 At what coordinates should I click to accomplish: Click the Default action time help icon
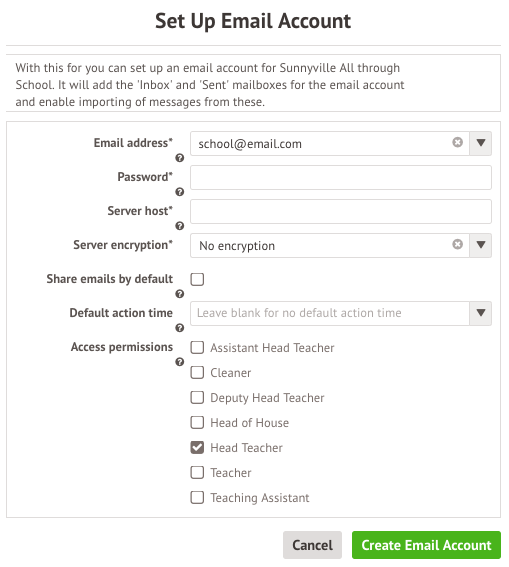point(179,328)
